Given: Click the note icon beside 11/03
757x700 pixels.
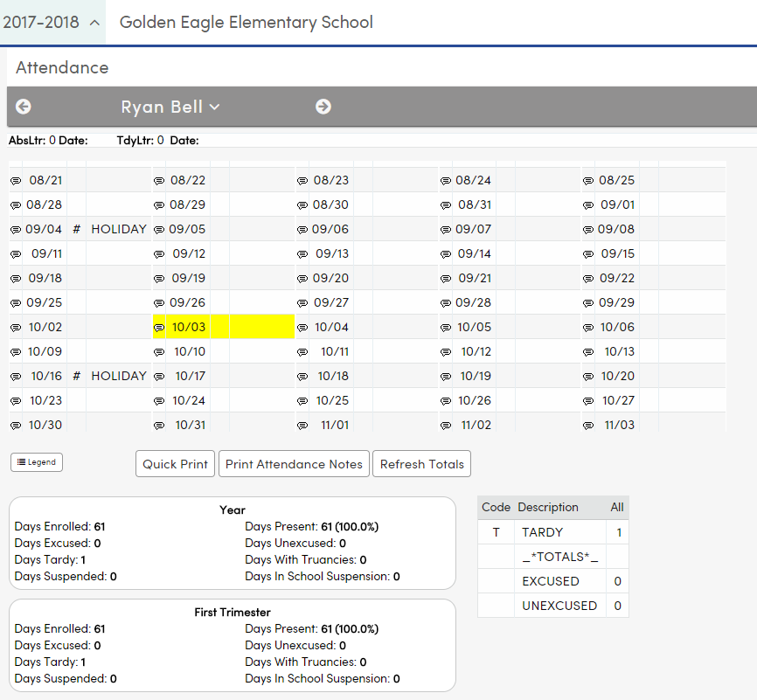Looking at the screenshot, I should (x=588, y=425).
